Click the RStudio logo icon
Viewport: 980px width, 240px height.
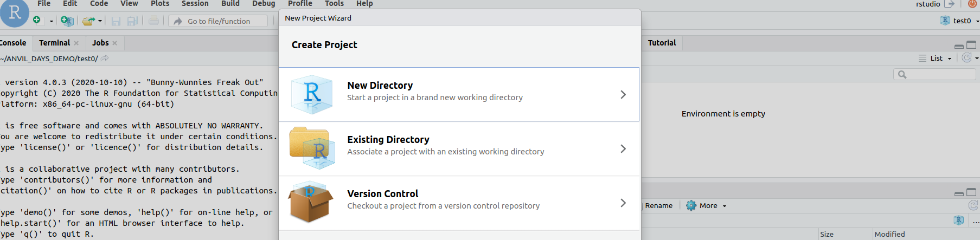coord(15,12)
